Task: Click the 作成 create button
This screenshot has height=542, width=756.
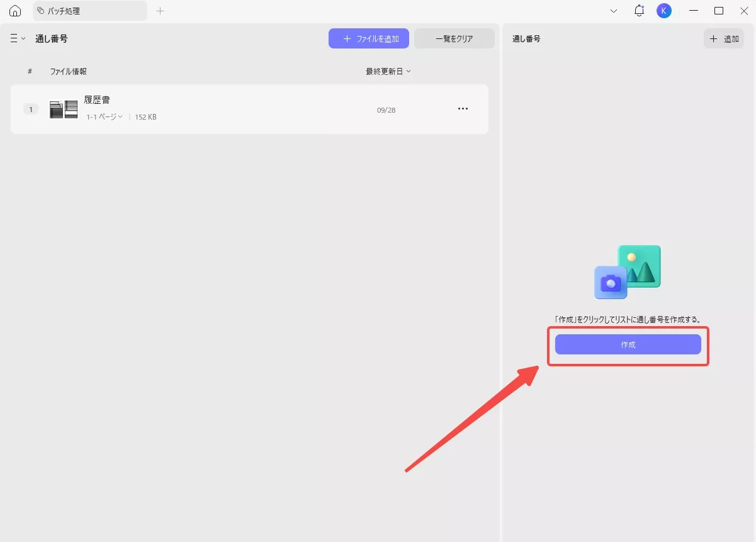Action: point(628,344)
